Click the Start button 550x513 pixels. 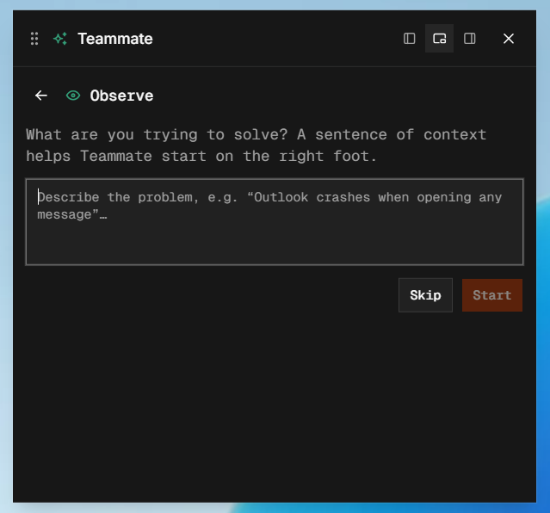pyautogui.click(x=492, y=295)
